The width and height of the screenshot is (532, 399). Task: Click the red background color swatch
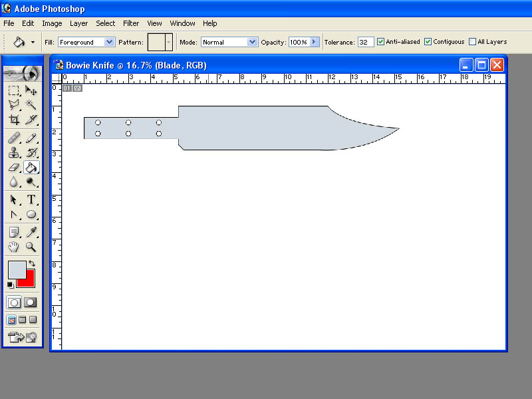[28, 280]
